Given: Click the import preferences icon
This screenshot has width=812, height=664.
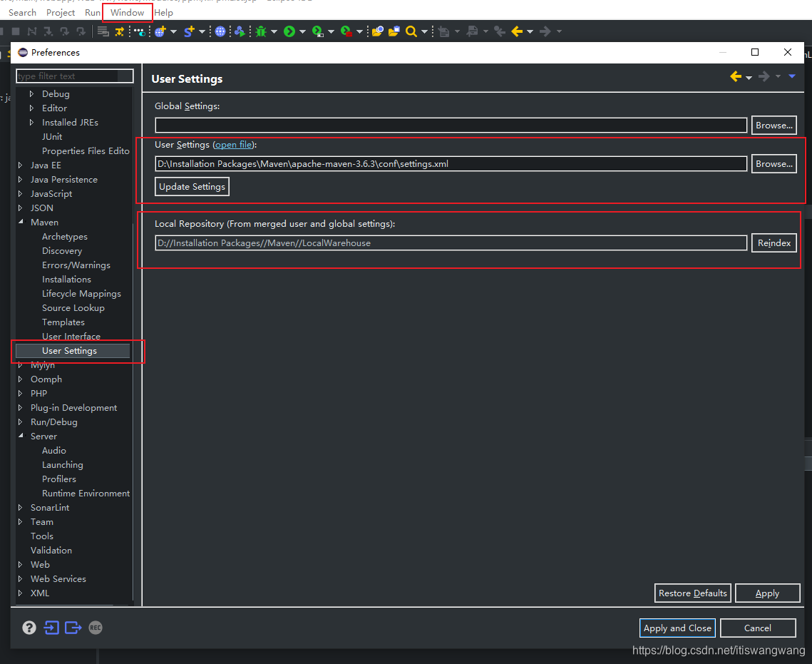Looking at the screenshot, I should (51, 628).
